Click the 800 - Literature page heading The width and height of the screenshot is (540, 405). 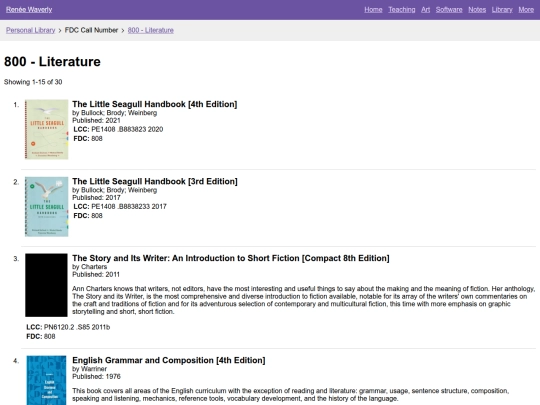click(52, 62)
